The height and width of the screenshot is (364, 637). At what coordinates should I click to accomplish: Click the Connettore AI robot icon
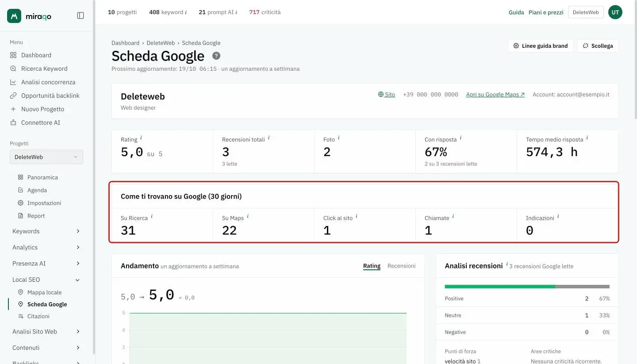tap(13, 123)
